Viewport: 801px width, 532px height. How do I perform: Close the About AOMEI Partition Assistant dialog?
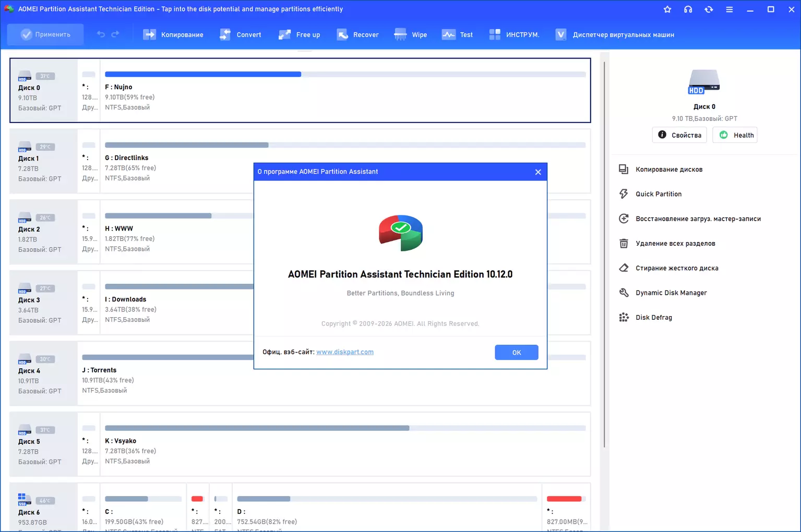coord(538,172)
